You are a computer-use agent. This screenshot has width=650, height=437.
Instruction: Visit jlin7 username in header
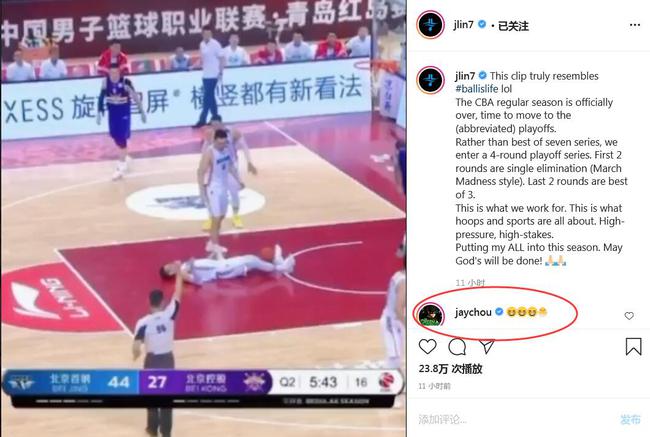tap(464, 25)
